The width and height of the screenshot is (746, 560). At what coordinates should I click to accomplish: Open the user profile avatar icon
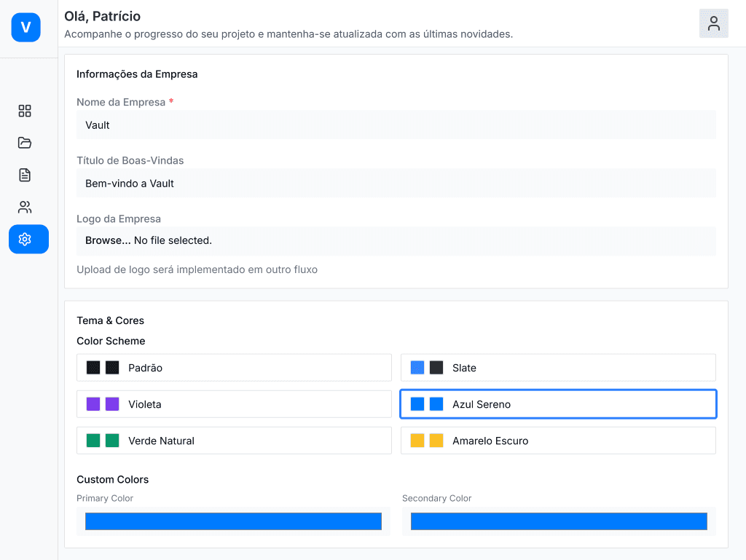(x=713, y=23)
